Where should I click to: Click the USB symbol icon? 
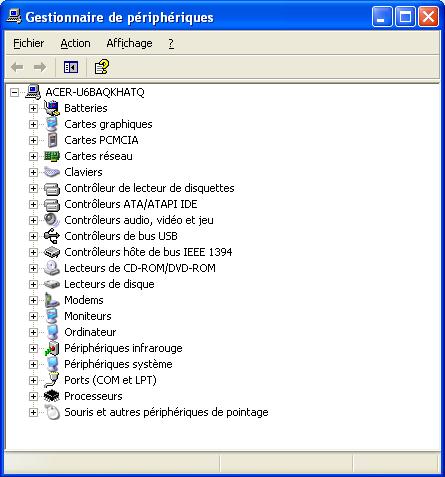(52, 236)
